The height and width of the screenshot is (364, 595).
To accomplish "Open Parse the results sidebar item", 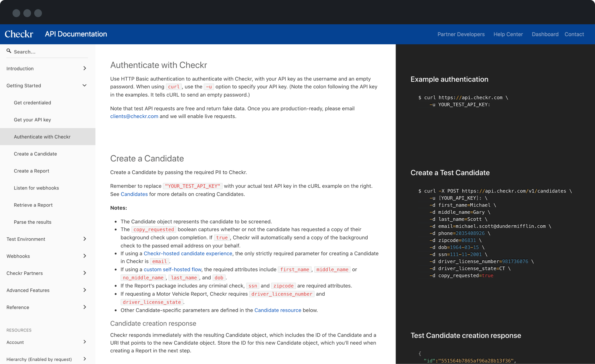I will (x=33, y=222).
